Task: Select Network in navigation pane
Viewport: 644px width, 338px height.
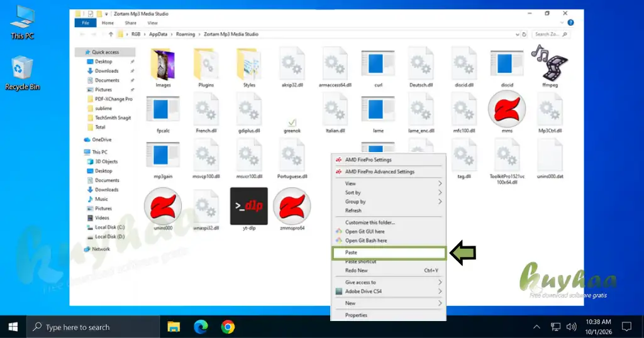Action: click(101, 249)
